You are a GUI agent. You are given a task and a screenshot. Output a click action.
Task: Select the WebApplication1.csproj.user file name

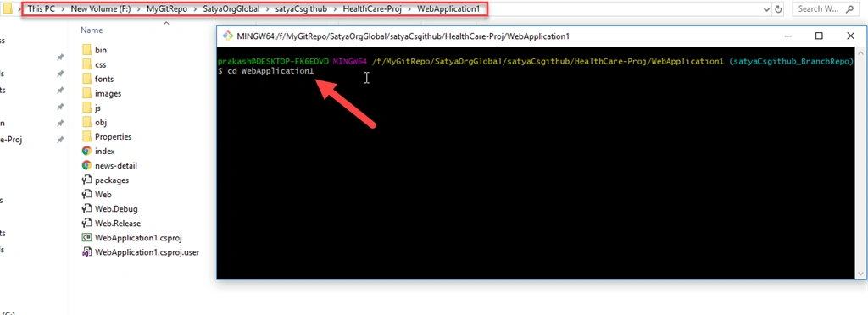(x=147, y=252)
